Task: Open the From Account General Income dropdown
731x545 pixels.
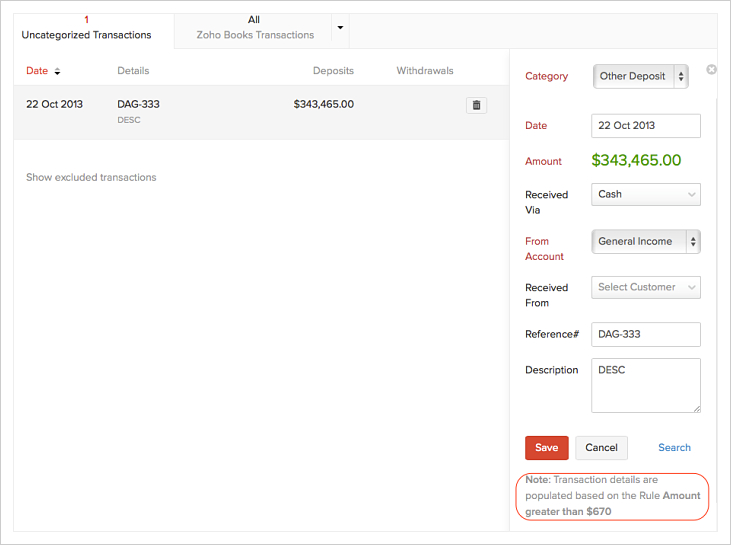Action: (x=645, y=241)
